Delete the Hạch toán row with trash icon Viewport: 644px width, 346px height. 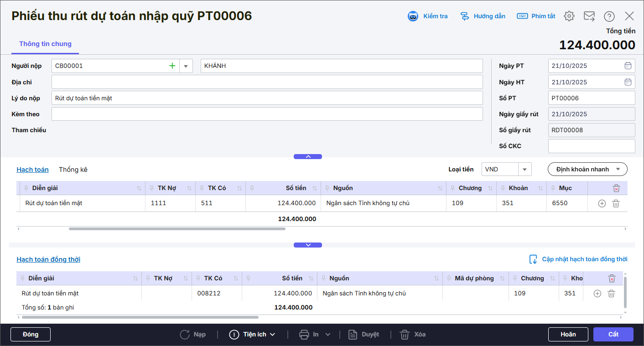pos(616,204)
